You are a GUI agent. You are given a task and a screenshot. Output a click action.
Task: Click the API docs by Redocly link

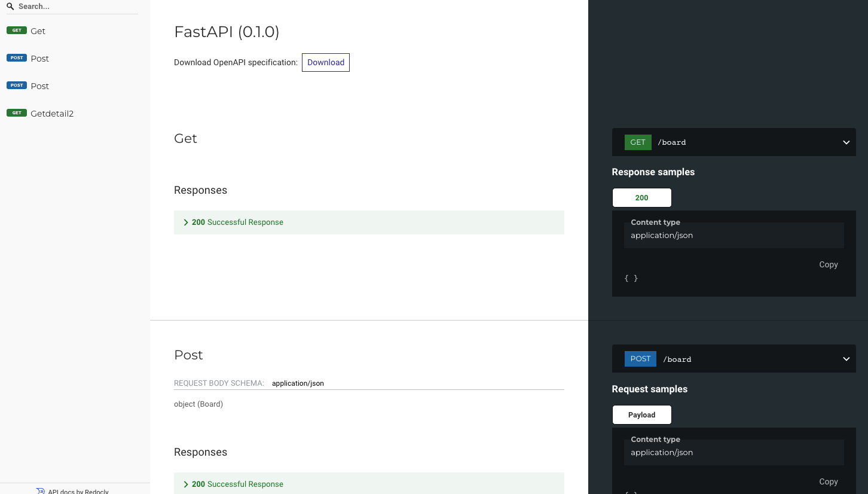point(78,492)
